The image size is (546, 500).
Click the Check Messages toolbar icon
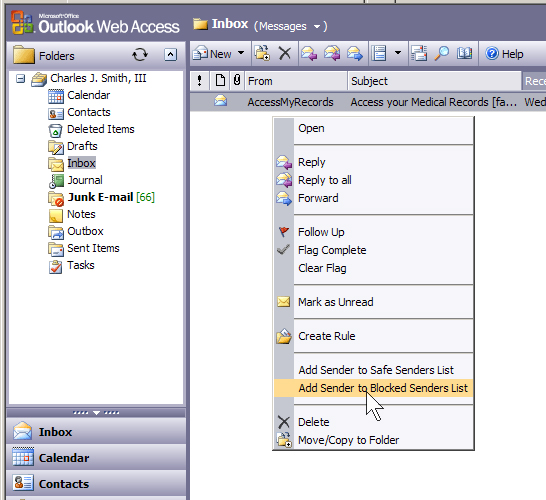click(x=419, y=54)
